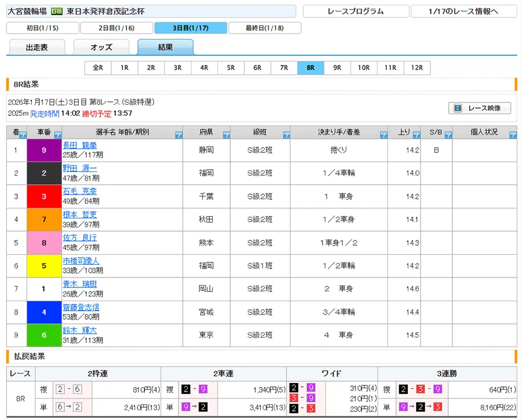Switch to the オッズ tab
The image size is (522, 420).
(x=101, y=48)
